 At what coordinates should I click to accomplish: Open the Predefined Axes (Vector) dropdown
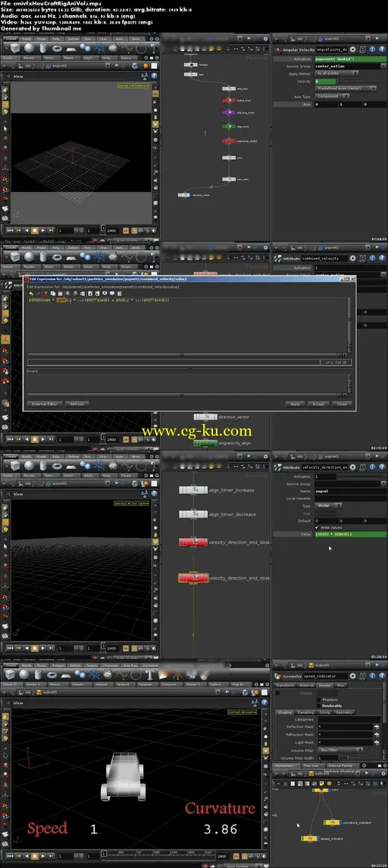(x=346, y=89)
